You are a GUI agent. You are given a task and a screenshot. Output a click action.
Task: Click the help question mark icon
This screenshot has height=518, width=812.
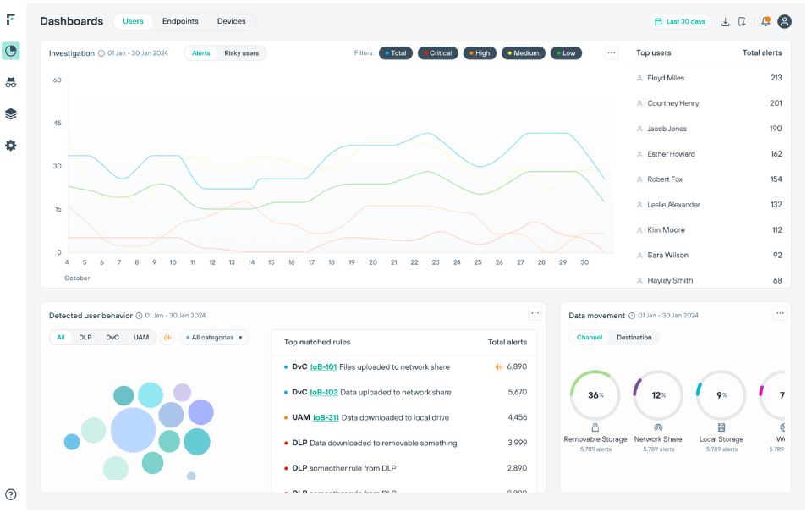pyautogui.click(x=10, y=494)
